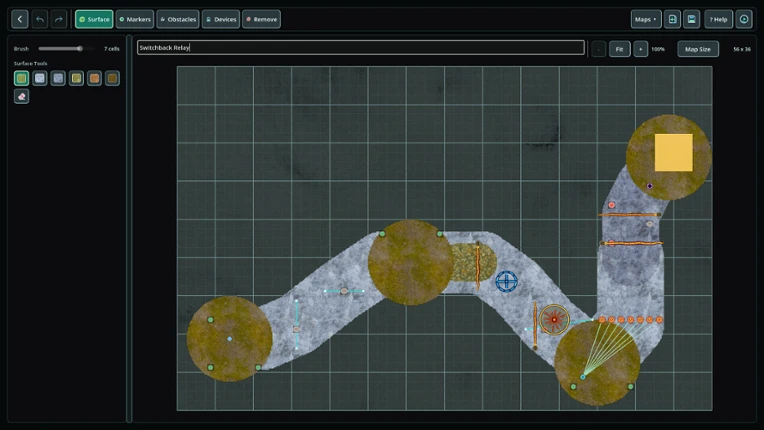Select the eraser surface tool
Screen dimensions: 764x430
(21, 96)
